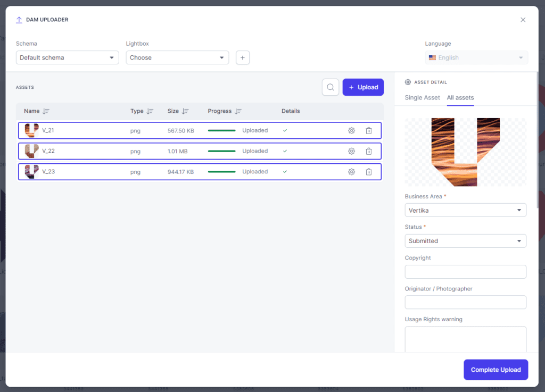Click the png type cell for V_23
Image resolution: width=545 pixels, height=392 pixels.
click(135, 172)
